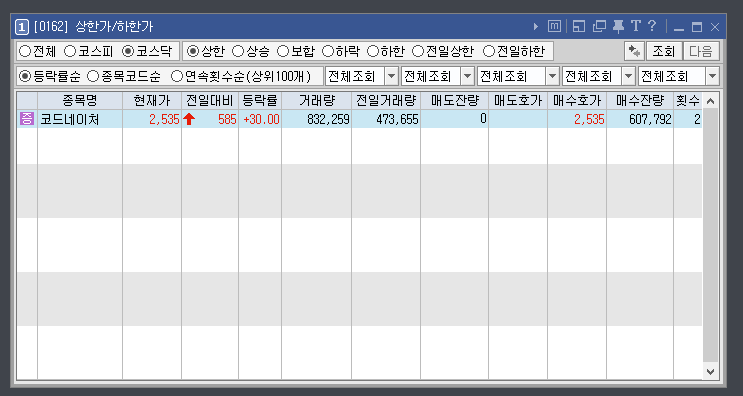743x396 pixels.
Task: Click the purple 증 badge next to 코드네이처
Action: click(27, 118)
